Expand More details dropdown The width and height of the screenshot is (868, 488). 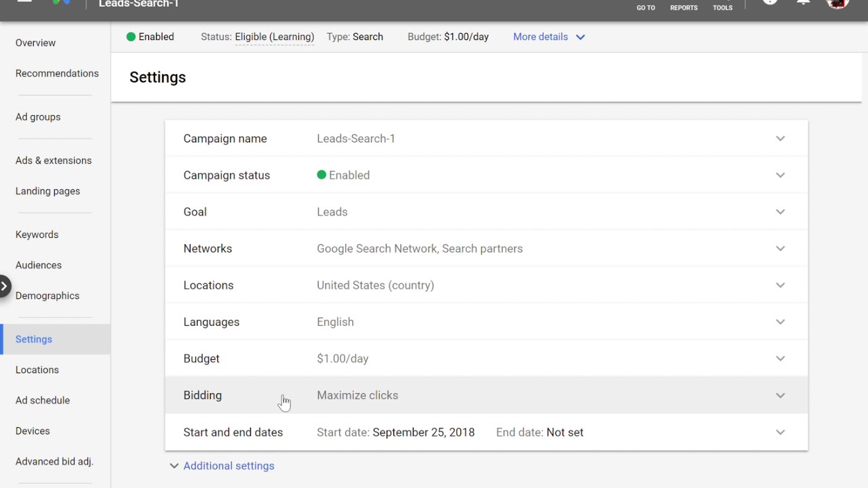(549, 37)
